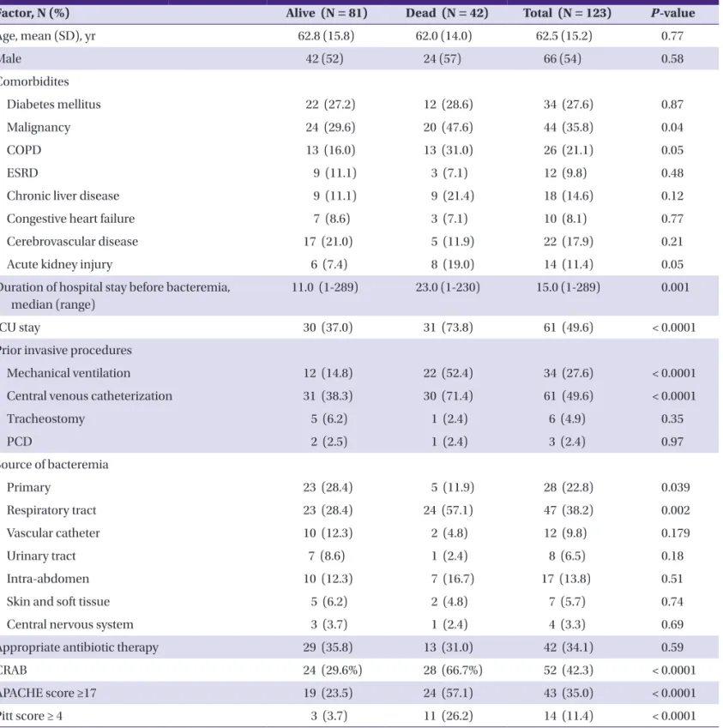Click CRAB total value '52 (42.3)'
Screen dimensions: 723x728
pyautogui.click(x=569, y=671)
